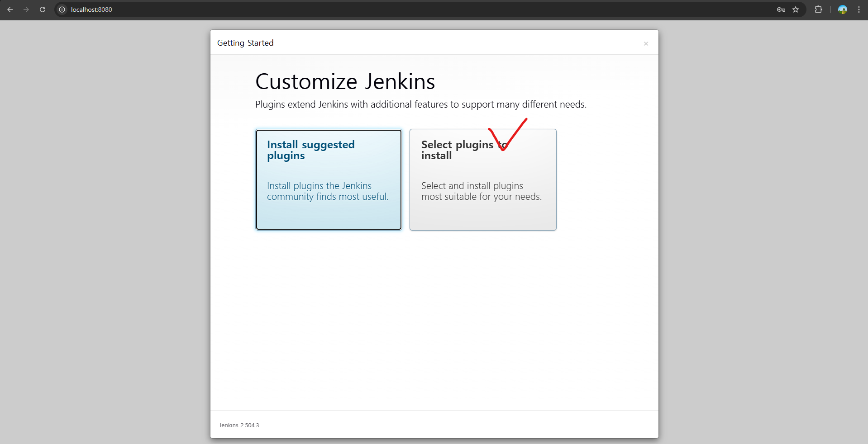Bookmark this page with the star icon

pyautogui.click(x=796, y=9)
